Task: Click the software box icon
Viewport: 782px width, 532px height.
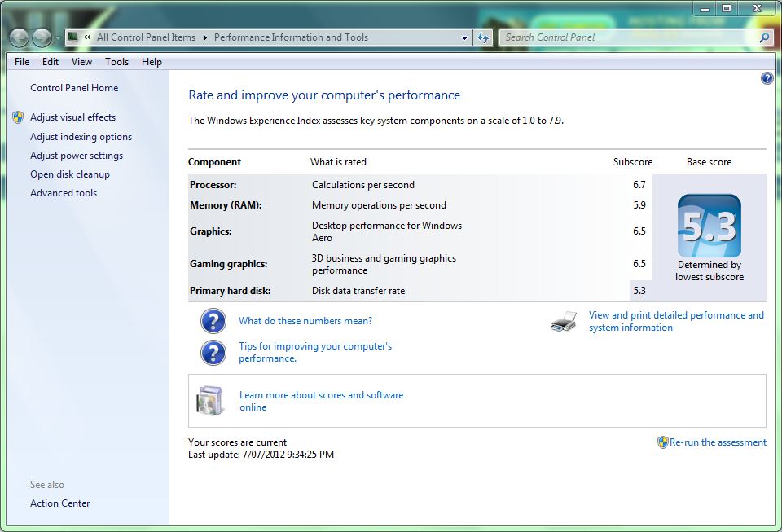Action: click(x=210, y=401)
